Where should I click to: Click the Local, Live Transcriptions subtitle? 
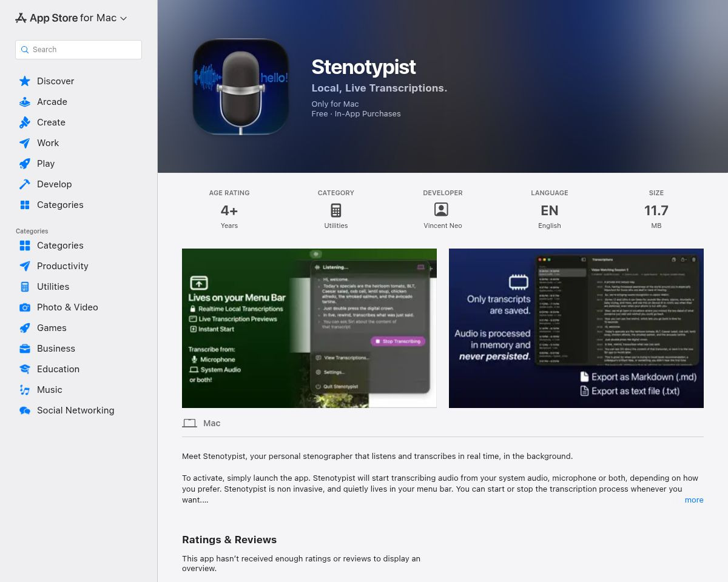point(379,88)
